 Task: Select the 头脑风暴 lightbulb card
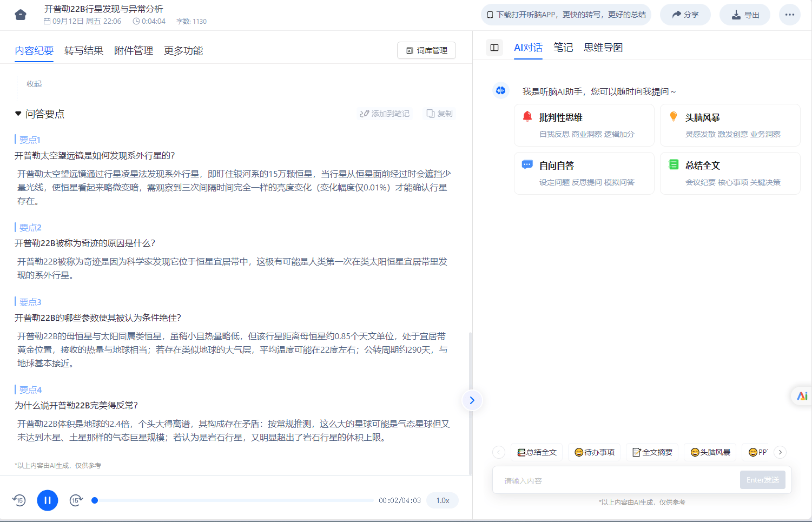pos(730,125)
